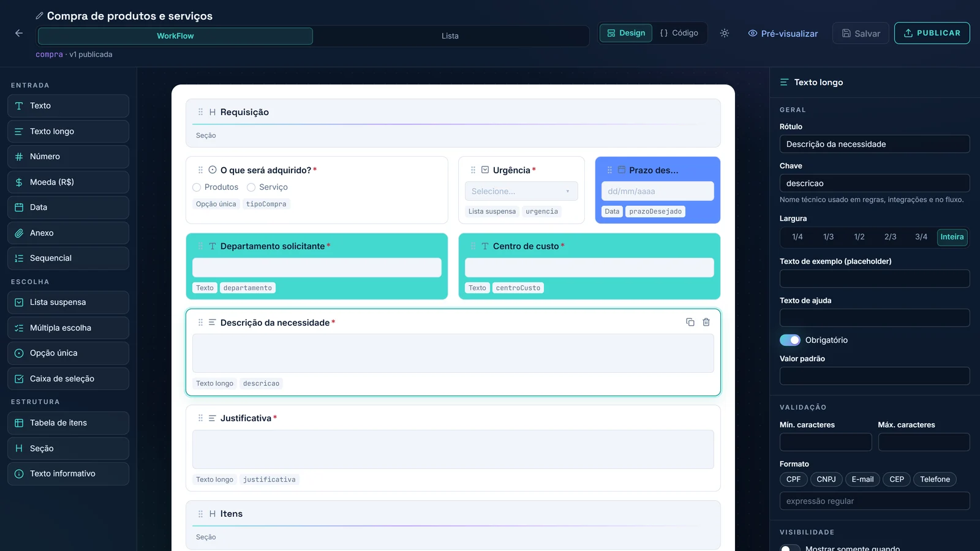Add an Anexo field from the sidebar
980x551 pixels.
pos(68,233)
